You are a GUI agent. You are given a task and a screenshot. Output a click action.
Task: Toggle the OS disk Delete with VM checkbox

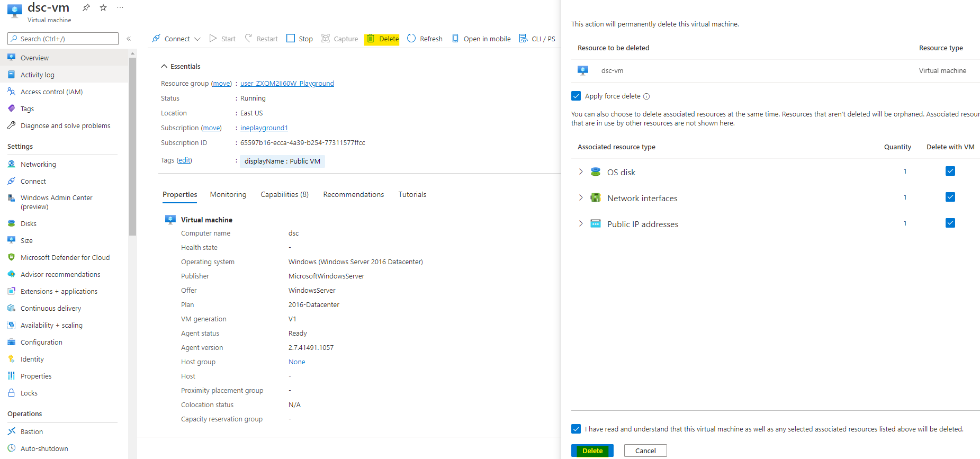(950, 171)
